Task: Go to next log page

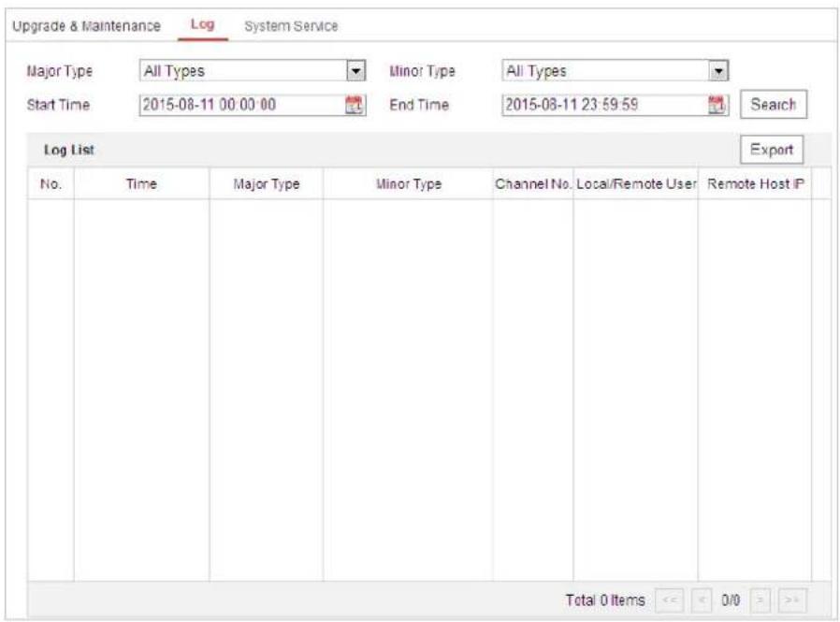Action: pos(760,600)
